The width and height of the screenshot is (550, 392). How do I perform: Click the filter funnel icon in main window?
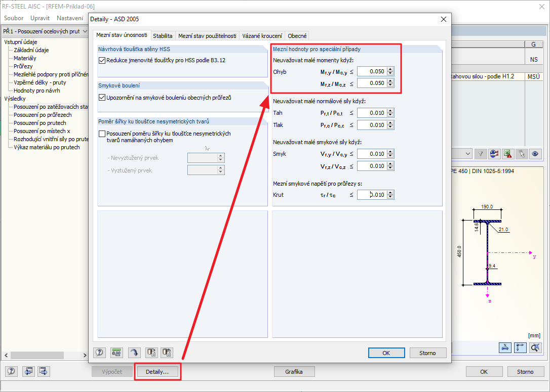pos(481,154)
